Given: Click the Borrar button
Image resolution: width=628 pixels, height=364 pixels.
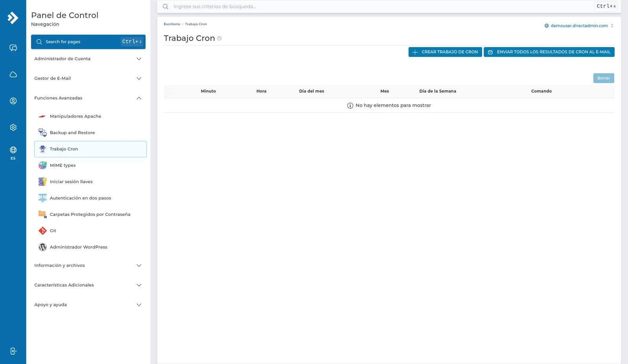Looking at the screenshot, I should [604, 78].
